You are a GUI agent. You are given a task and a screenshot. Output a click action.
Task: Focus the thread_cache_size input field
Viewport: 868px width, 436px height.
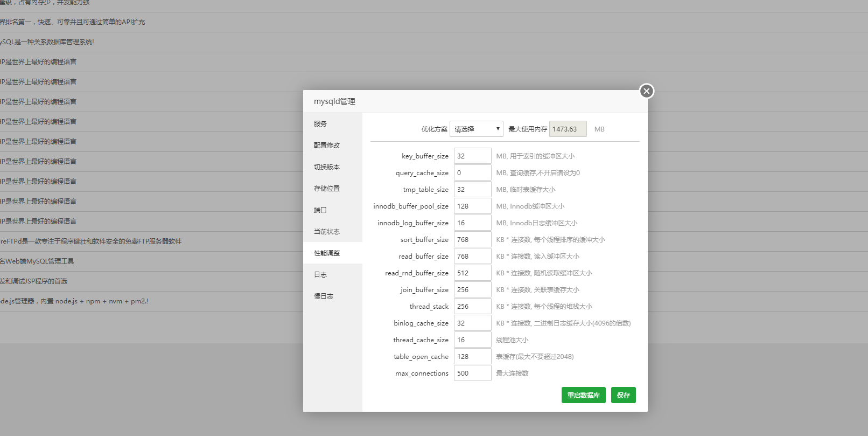click(x=473, y=340)
